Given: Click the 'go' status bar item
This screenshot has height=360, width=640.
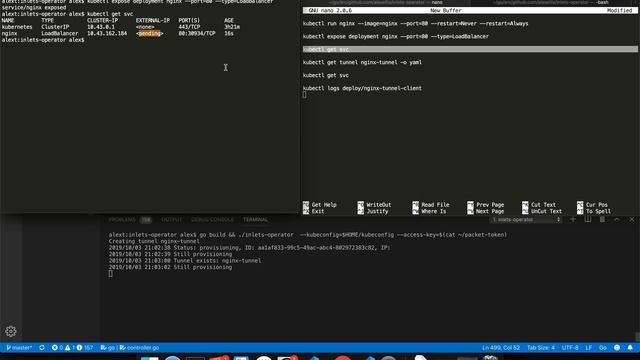Looking at the screenshot, I should coord(108,348).
